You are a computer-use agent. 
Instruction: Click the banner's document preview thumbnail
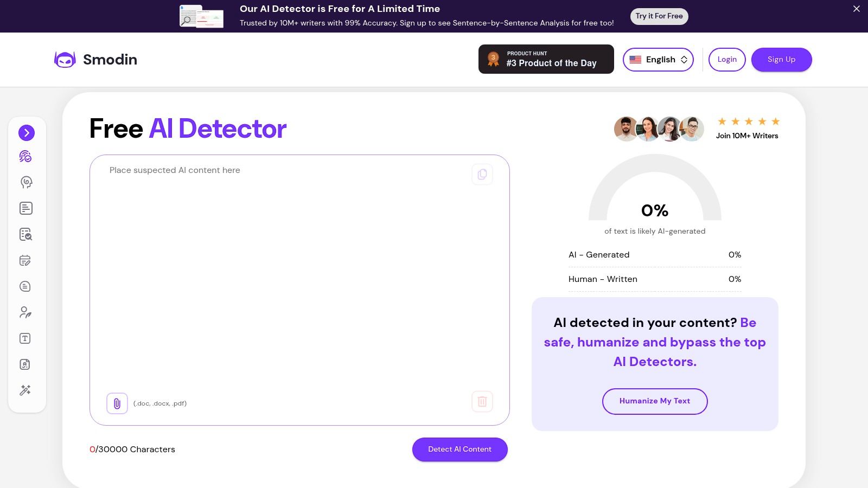click(x=201, y=16)
